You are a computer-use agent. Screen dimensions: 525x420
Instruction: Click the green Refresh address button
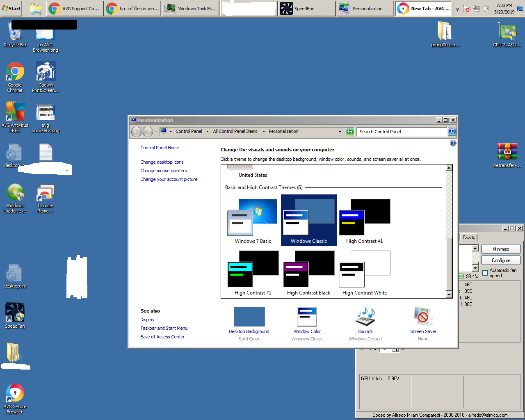[x=350, y=132]
